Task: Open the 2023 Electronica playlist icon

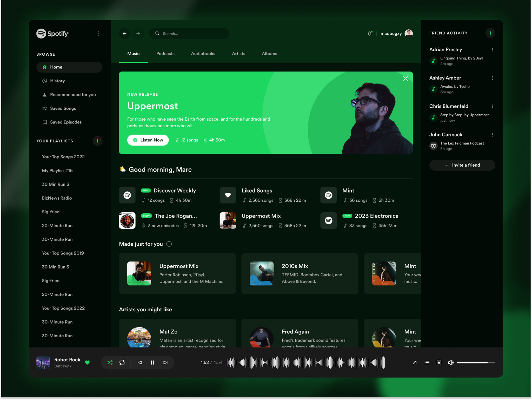Action: point(329,220)
